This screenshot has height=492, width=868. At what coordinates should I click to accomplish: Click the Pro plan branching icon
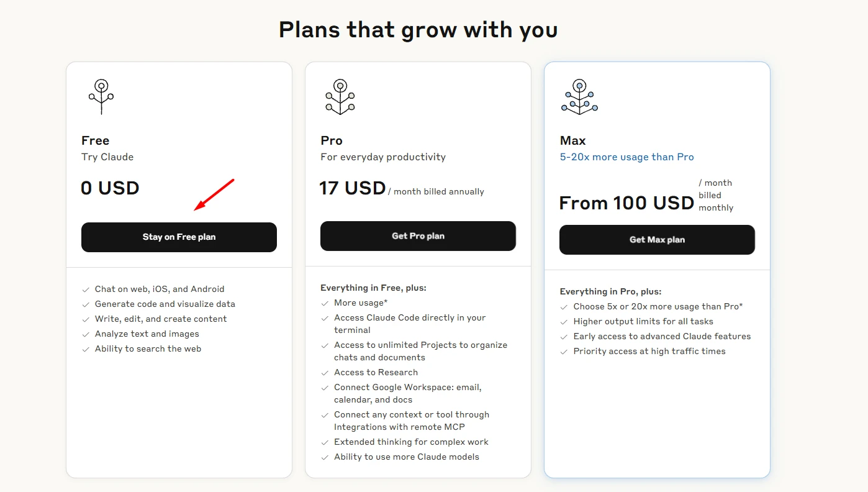point(340,97)
